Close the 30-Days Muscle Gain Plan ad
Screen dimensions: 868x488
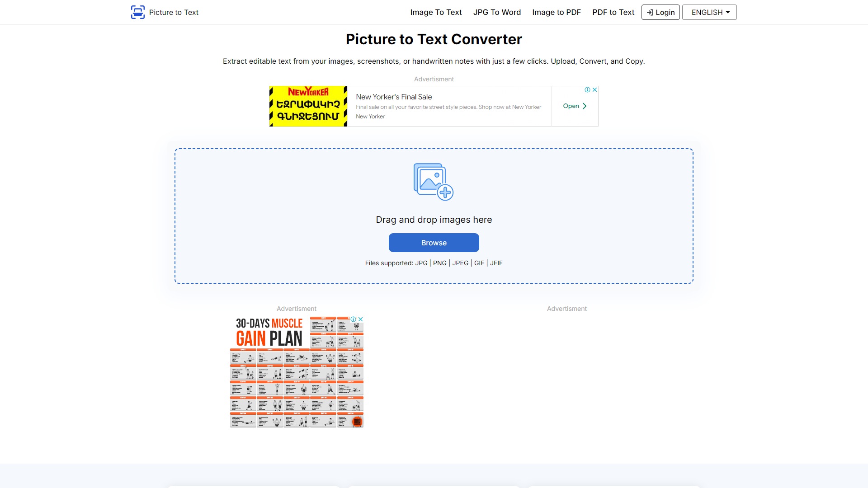click(360, 319)
